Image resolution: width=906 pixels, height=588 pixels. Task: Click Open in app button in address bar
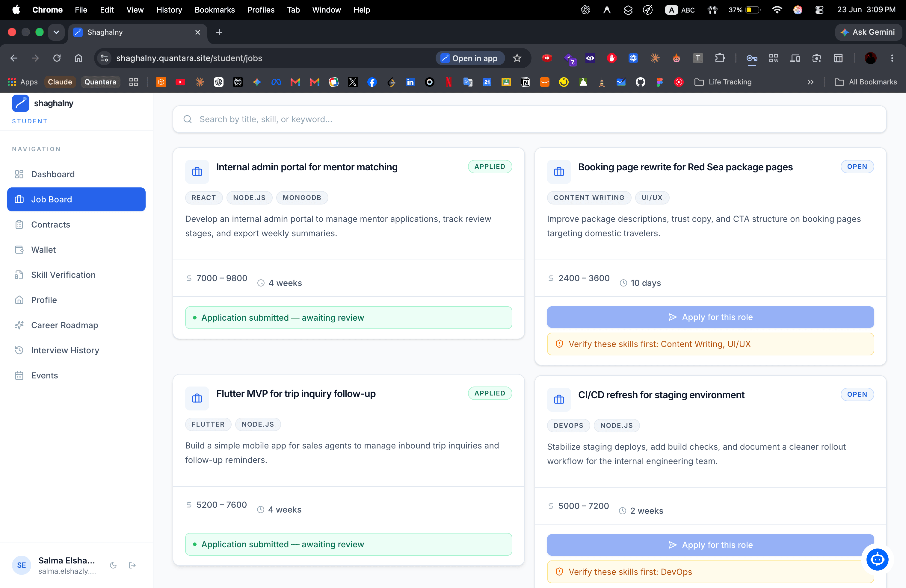tap(470, 58)
